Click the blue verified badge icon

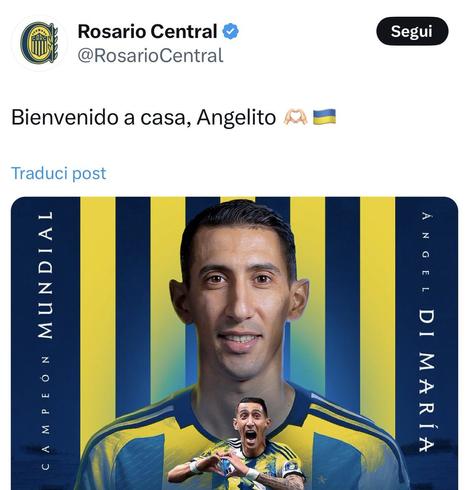231,32
